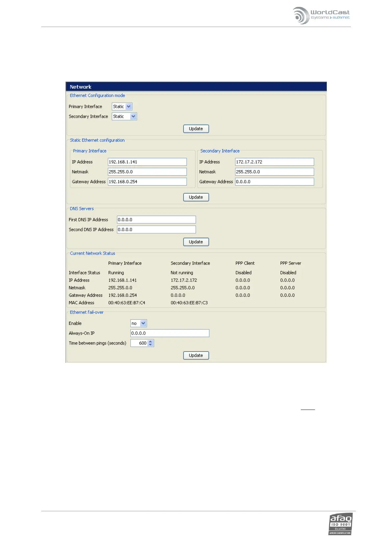Click the Primary Interface Gateway Address field
392x554 pixels.
click(147, 182)
